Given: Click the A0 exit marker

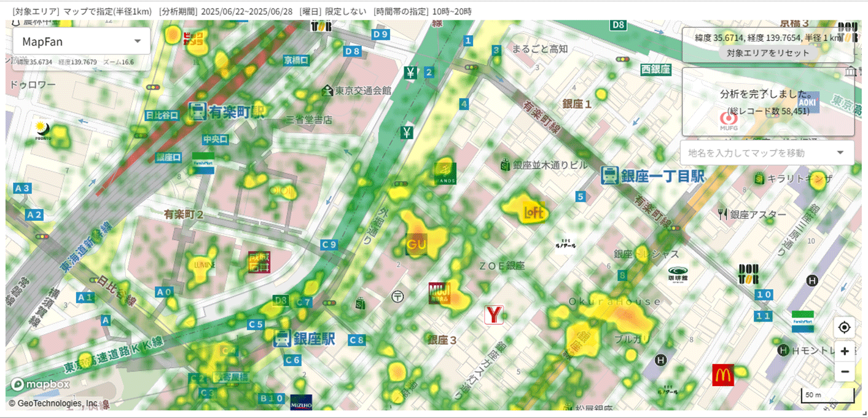Looking at the screenshot, I should tap(164, 292).
